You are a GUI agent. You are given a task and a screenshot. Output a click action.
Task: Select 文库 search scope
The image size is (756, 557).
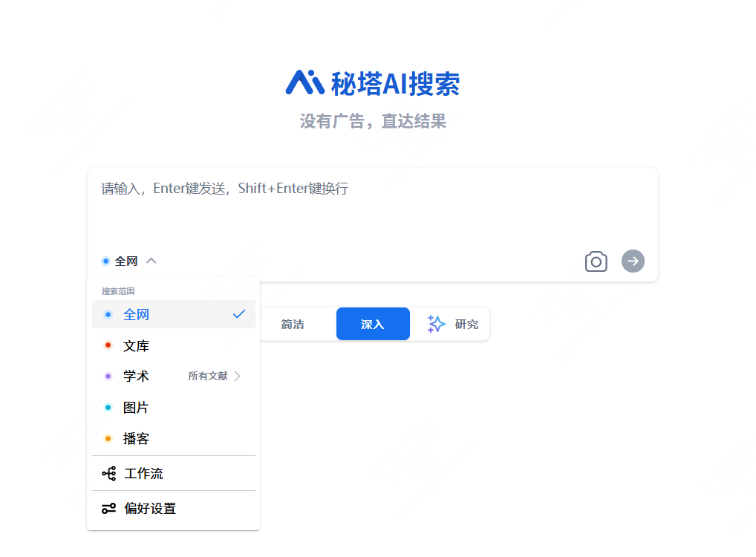tap(174, 346)
